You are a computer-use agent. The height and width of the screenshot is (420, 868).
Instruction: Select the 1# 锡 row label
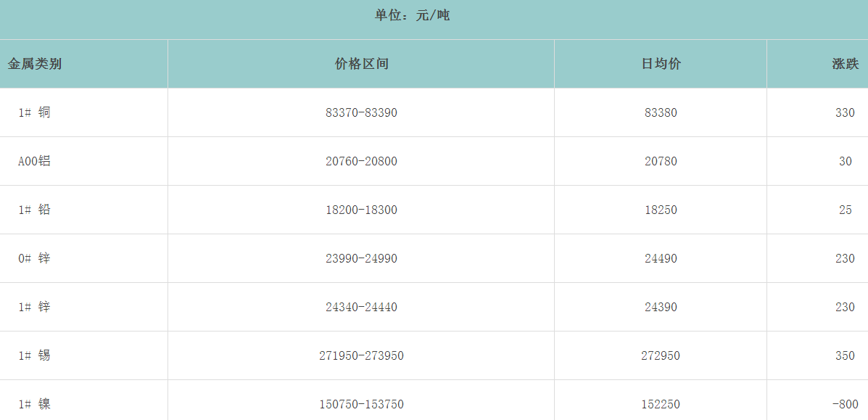pyautogui.click(x=35, y=355)
